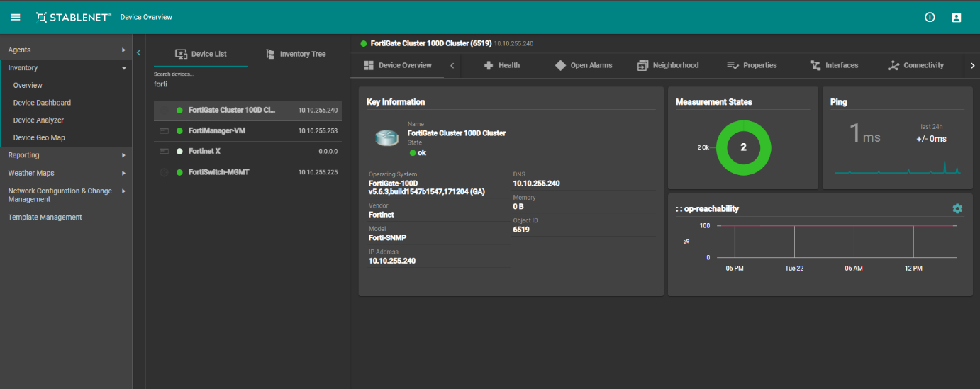Open the Neighborhood tab

[668, 65]
